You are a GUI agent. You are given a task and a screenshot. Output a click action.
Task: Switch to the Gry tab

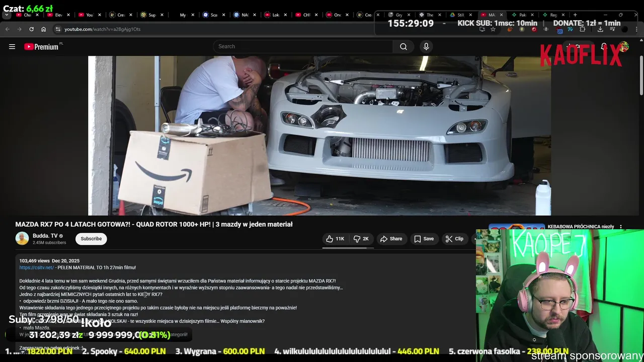point(399,15)
